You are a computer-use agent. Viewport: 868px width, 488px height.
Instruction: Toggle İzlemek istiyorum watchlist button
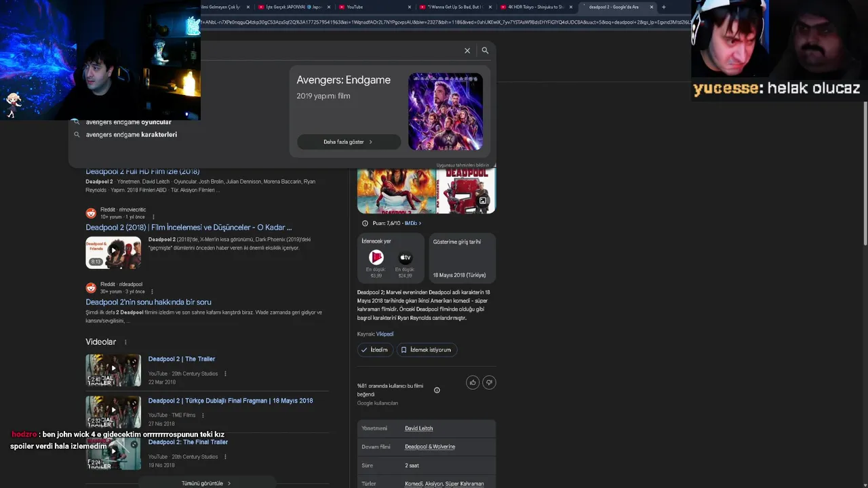pos(427,350)
